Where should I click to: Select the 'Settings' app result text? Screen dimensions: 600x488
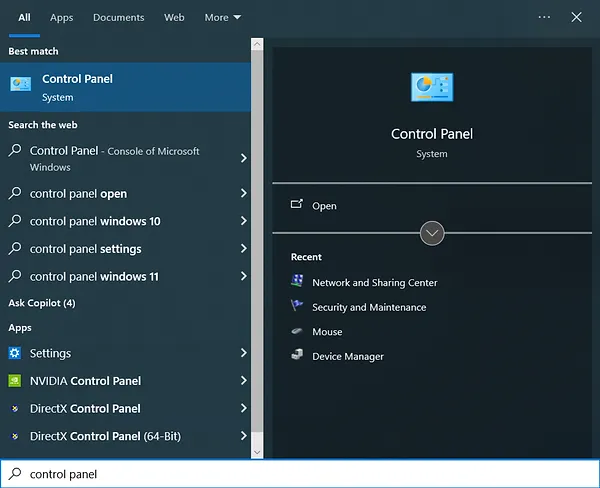[x=51, y=353]
